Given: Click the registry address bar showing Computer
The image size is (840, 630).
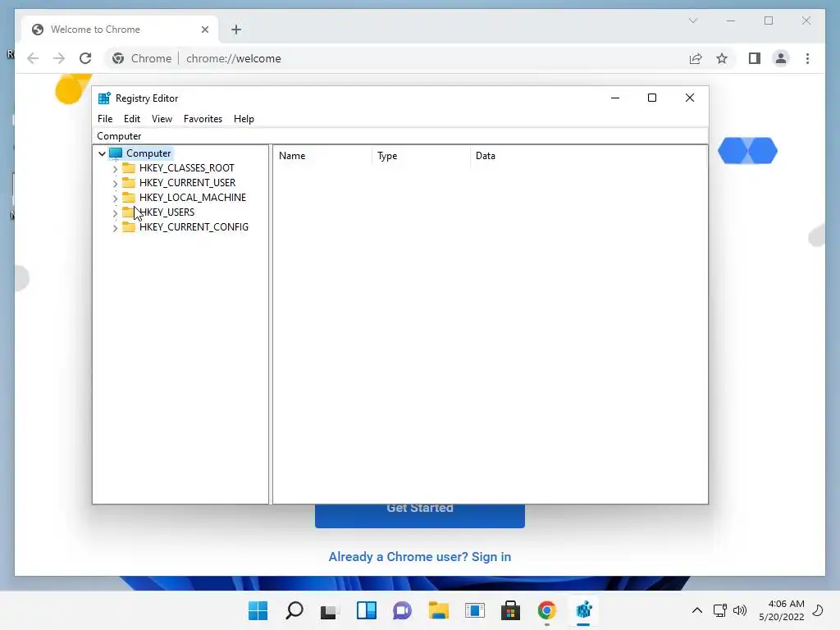Looking at the screenshot, I should pos(400,136).
